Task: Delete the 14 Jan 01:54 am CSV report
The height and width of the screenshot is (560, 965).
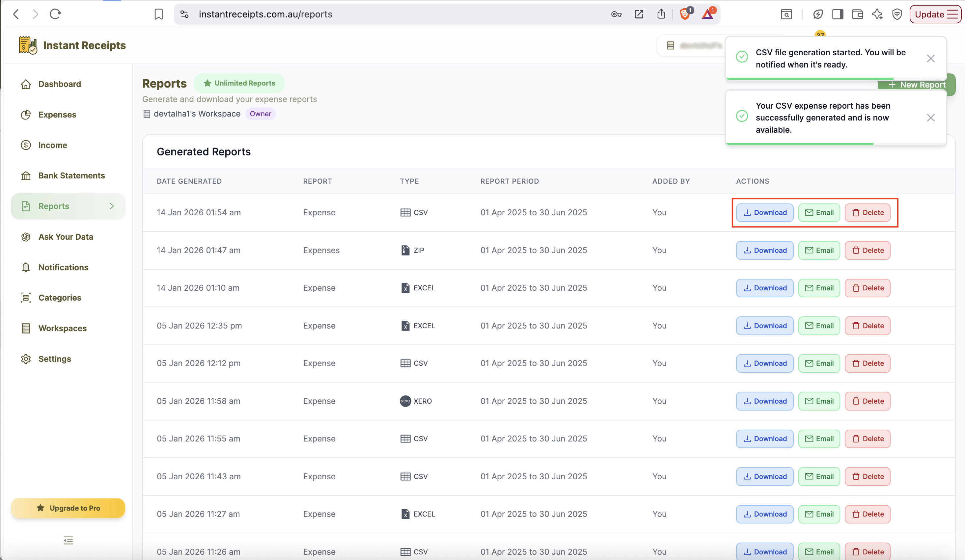Action: (x=868, y=212)
